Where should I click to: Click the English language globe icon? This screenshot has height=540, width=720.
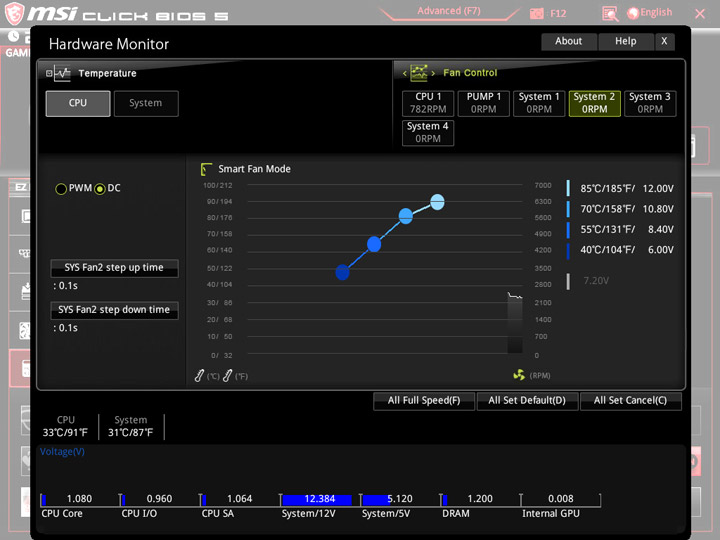point(633,13)
